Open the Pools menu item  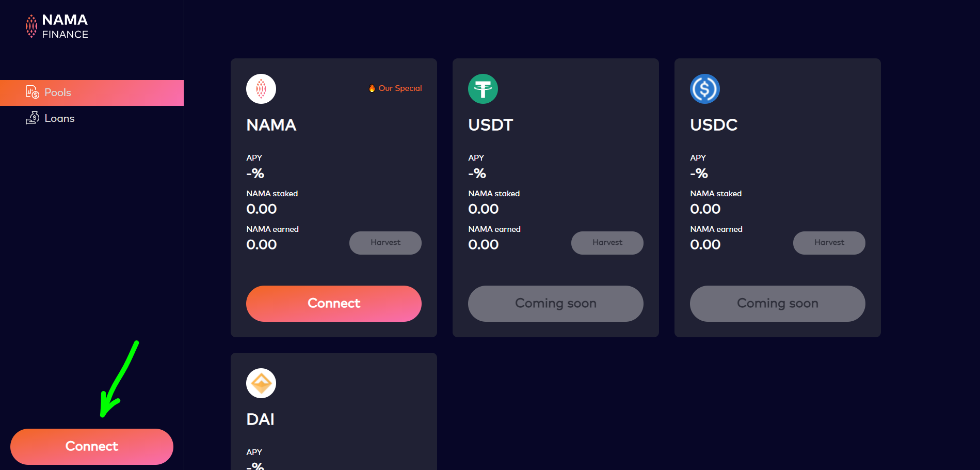coord(58,93)
